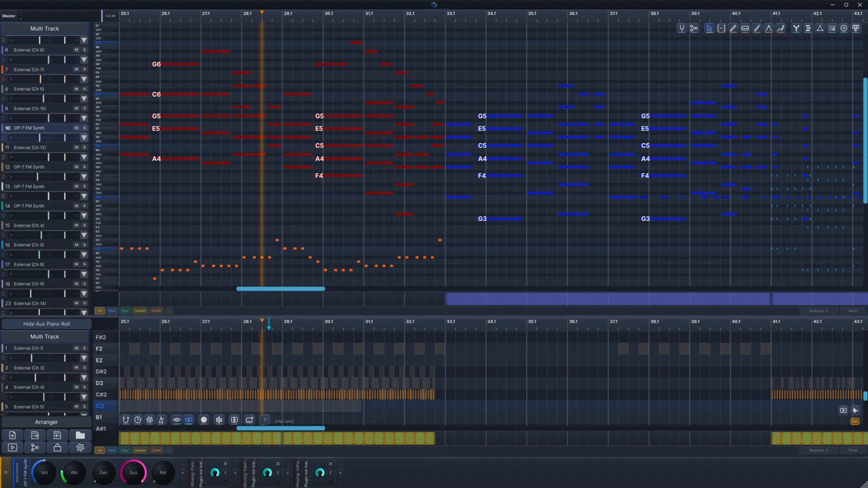This screenshot has width=868, height=488.
Task: Click the Modulate button in main piano roll
Action: (819, 311)
